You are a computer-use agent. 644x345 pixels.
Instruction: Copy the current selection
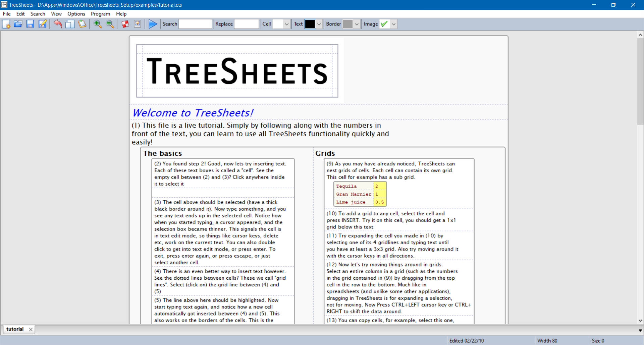[x=70, y=24]
